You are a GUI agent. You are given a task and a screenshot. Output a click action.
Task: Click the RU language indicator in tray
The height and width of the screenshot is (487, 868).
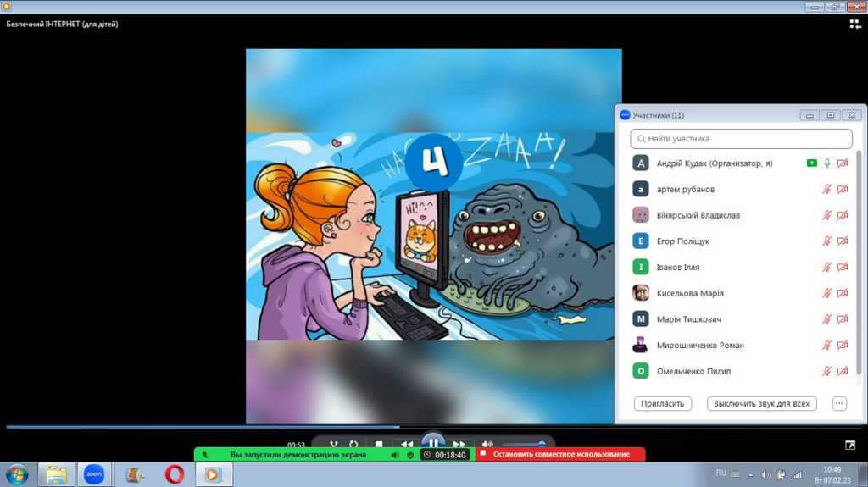point(721,473)
